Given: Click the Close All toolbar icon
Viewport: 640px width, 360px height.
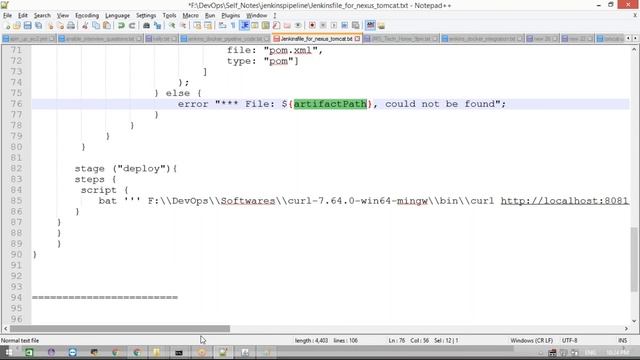Looking at the screenshot, I should [x=60, y=26].
